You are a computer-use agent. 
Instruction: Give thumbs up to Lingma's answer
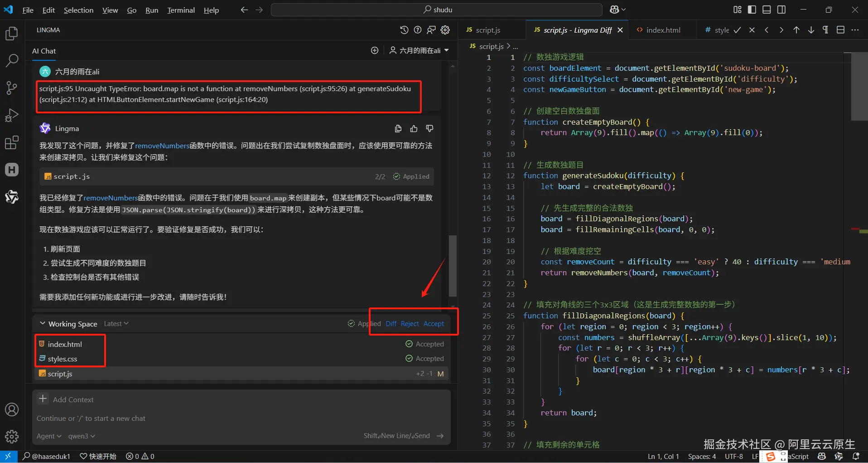tap(414, 129)
